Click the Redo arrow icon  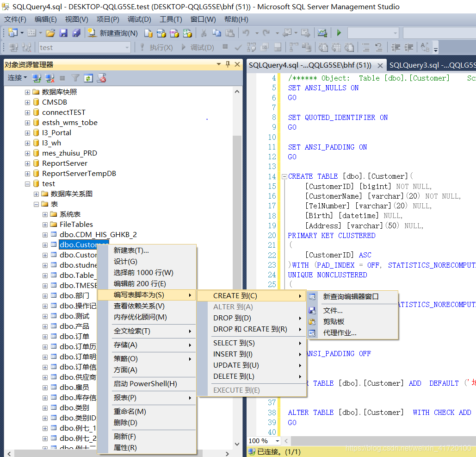tap(266, 33)
